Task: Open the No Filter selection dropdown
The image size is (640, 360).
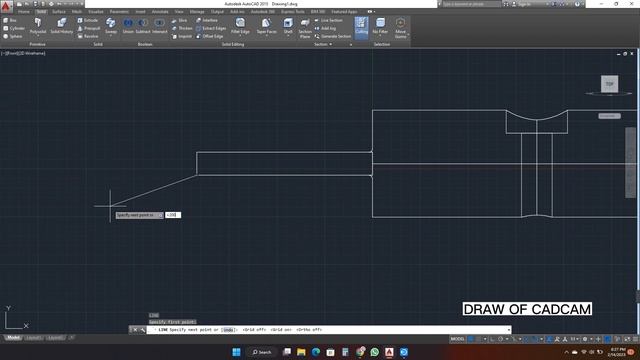Action: pos(380,27)
